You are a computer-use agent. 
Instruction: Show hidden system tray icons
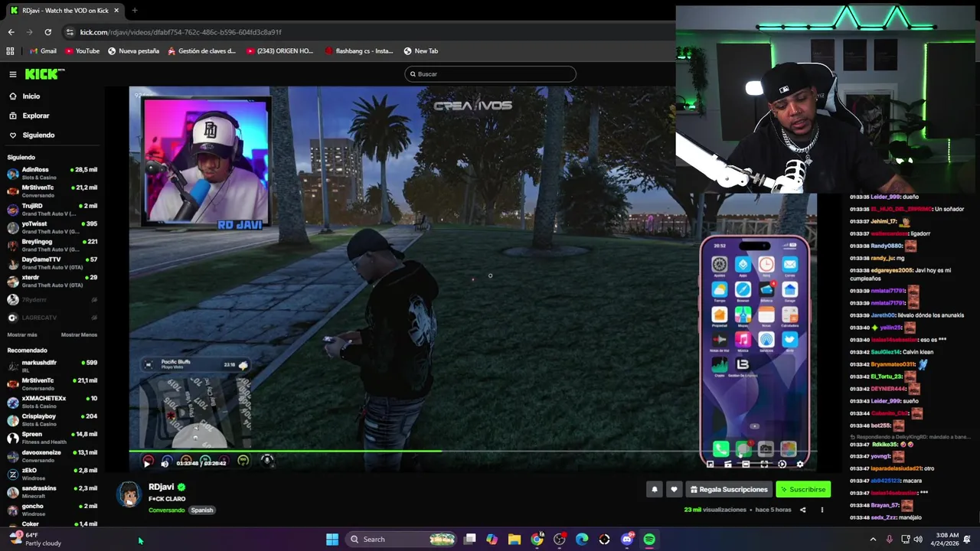[873, 540]
